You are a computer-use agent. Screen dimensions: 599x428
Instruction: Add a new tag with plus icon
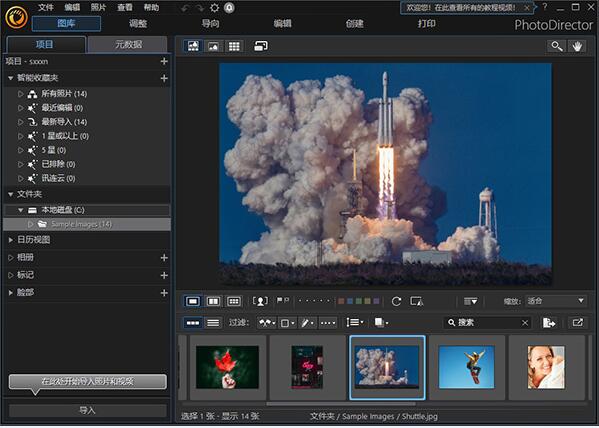click(164, 275)
